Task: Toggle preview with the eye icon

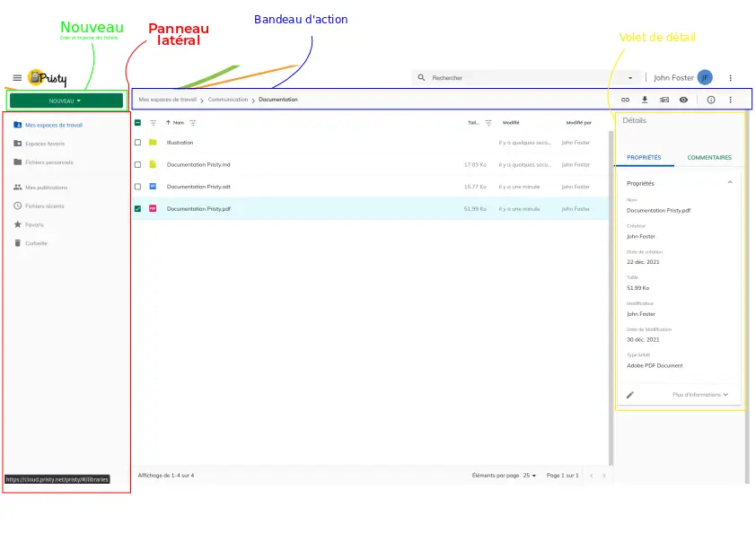Action: pos(683,100)
